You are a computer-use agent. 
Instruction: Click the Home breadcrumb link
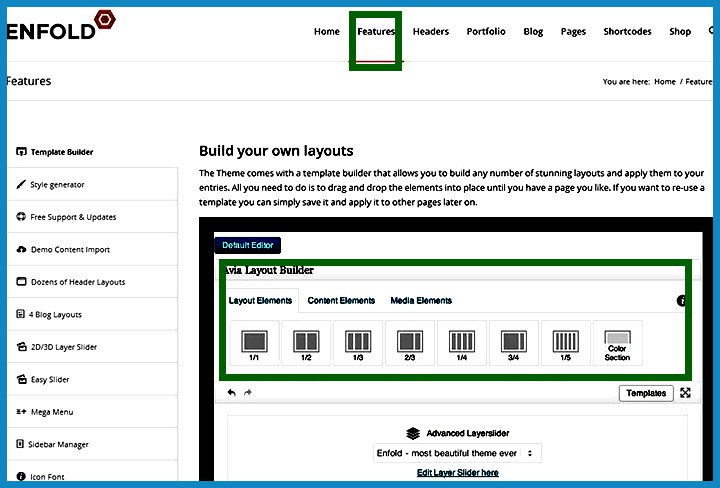664,82
